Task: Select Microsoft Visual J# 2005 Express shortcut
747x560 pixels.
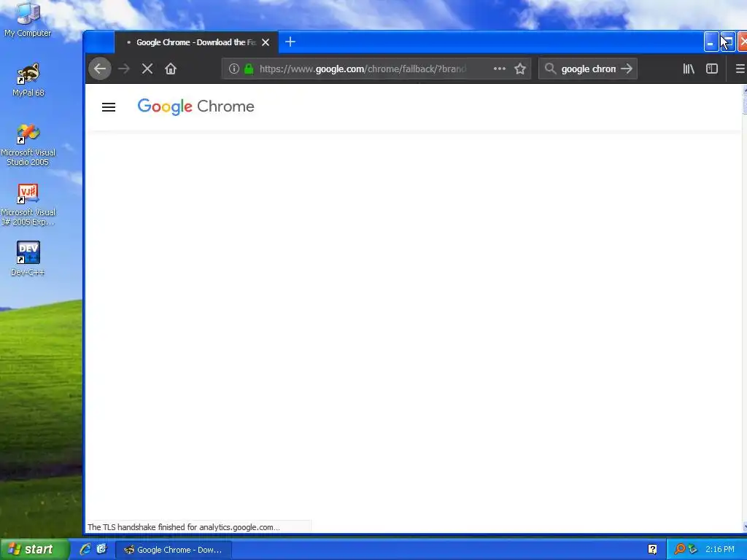Action: click(x=28, y=205)
